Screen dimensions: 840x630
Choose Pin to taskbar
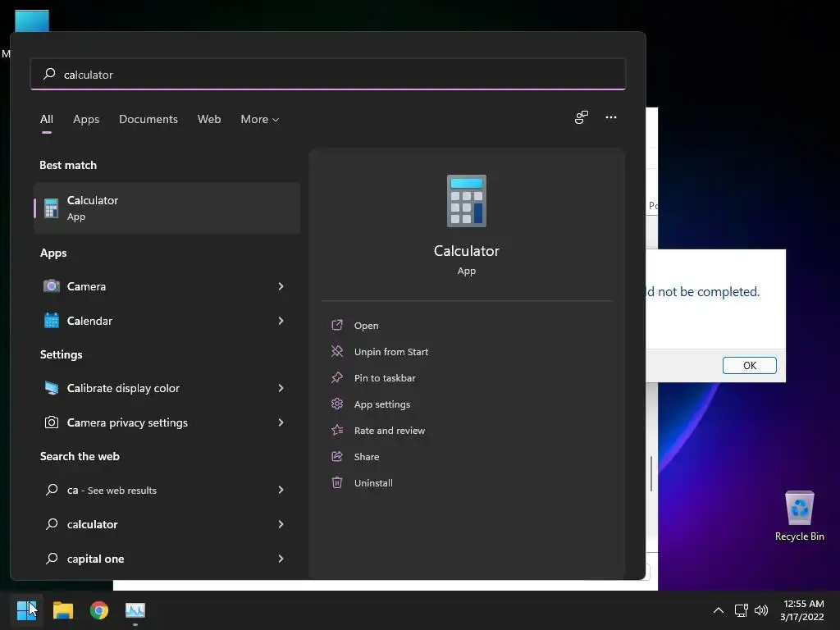385,377
